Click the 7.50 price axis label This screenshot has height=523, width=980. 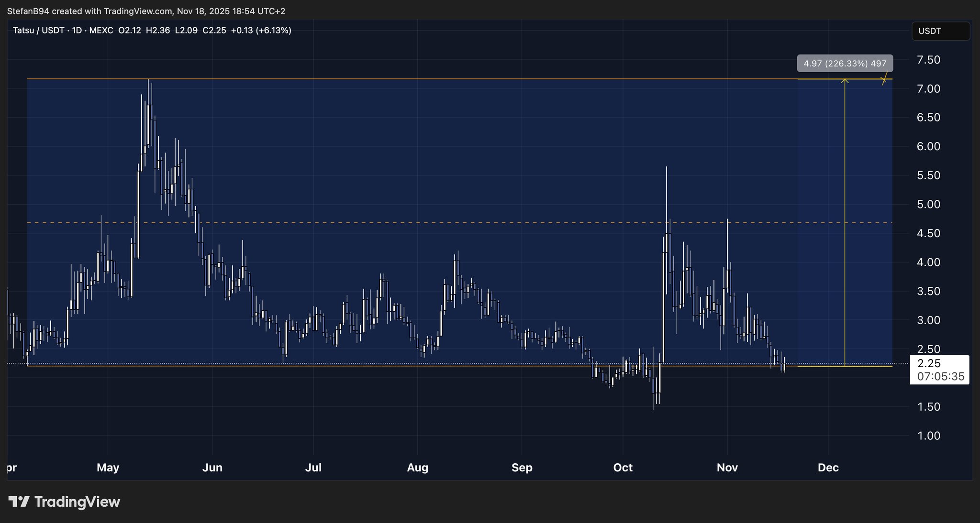tap(928, 60)
